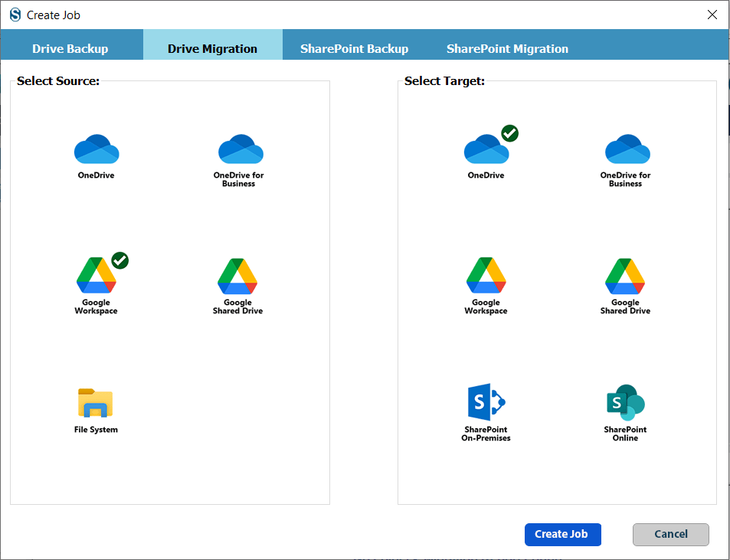730x560 pixels.
Task: Click the source 'Google Workspace' text label
Action: click(96, 306)
